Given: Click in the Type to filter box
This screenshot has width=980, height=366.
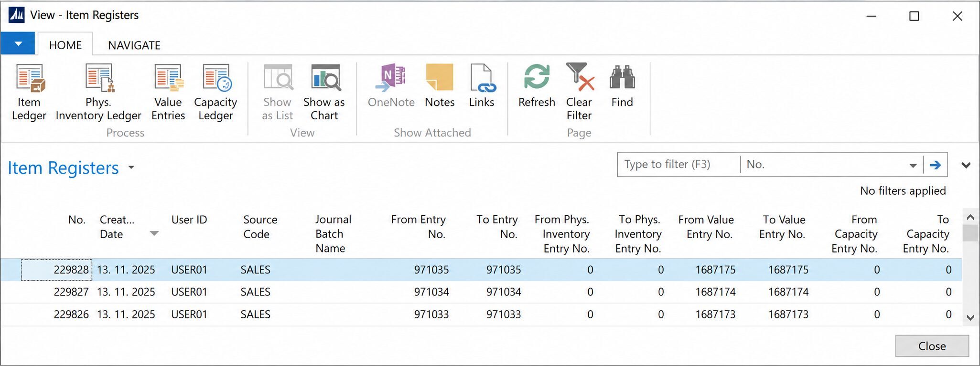Looking at the screenshot, I should pos(678,165).
